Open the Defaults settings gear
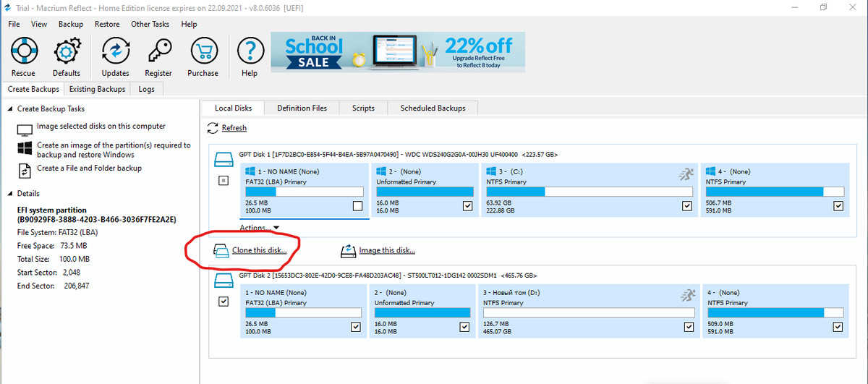This screenshot has width=868, height=384. [66, 51]
